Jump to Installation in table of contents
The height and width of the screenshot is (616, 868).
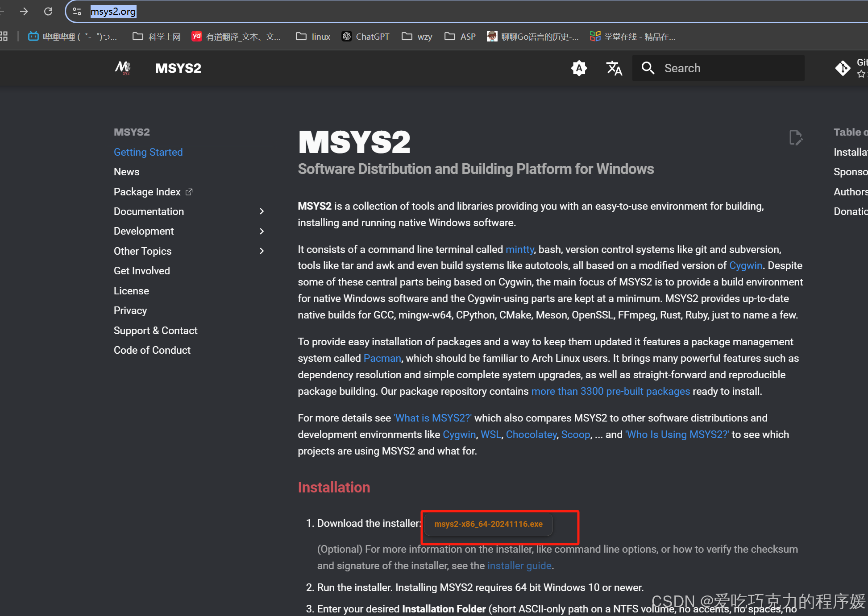click(x=851, y=152)
